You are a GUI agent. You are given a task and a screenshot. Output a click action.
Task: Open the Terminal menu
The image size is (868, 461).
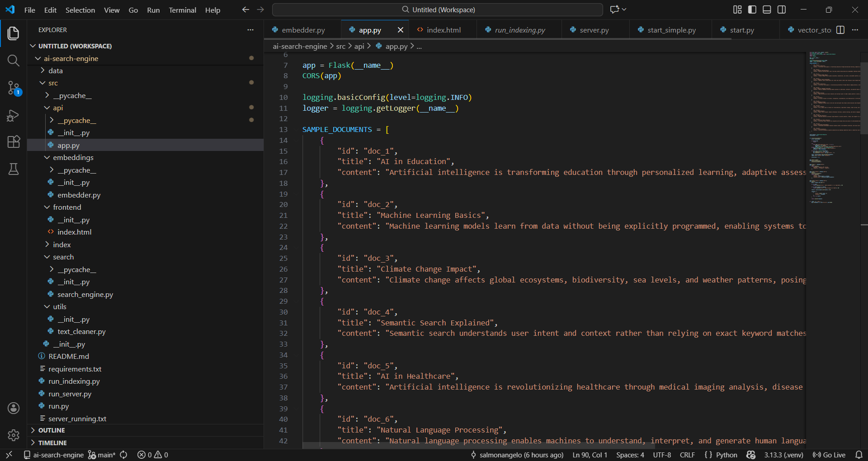[x=182, y=10]
